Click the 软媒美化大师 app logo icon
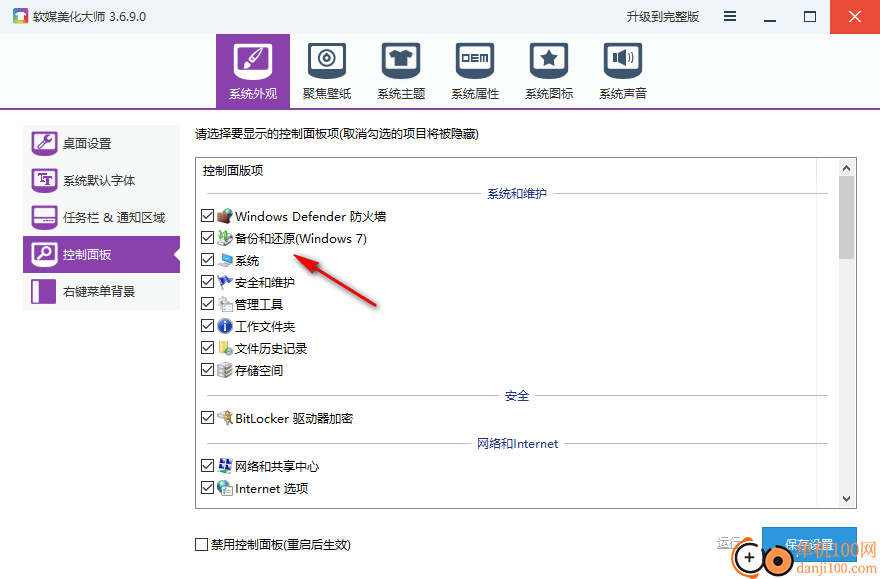Screen dimensions: 880x579 20,16
